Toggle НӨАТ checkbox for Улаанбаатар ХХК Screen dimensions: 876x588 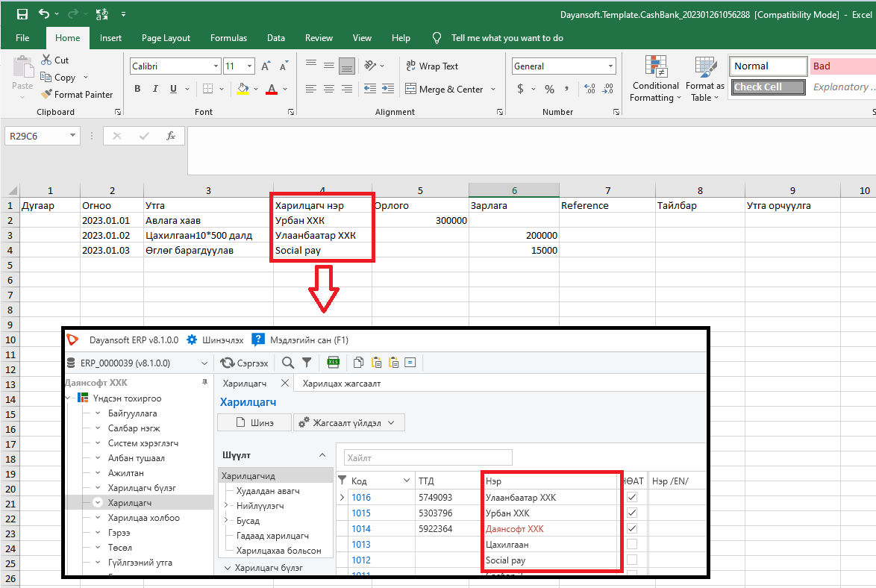(x=632, y=497)
